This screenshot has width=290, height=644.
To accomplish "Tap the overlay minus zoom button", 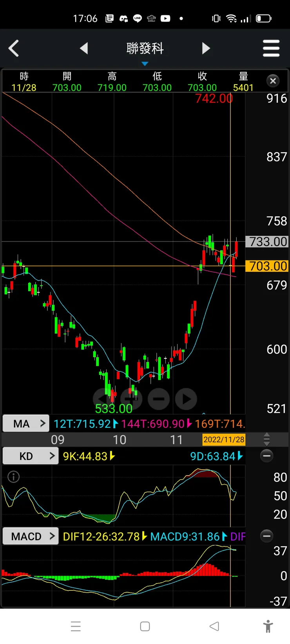I will click(159, 399).
